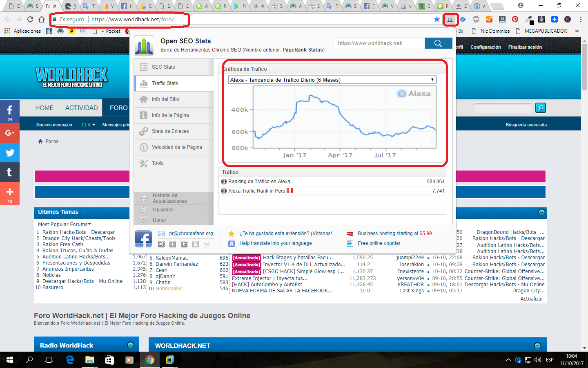Open Velocidad de la Página section
Screen dimensions: 588x368
pyautogui.click(x=174, y=147)
